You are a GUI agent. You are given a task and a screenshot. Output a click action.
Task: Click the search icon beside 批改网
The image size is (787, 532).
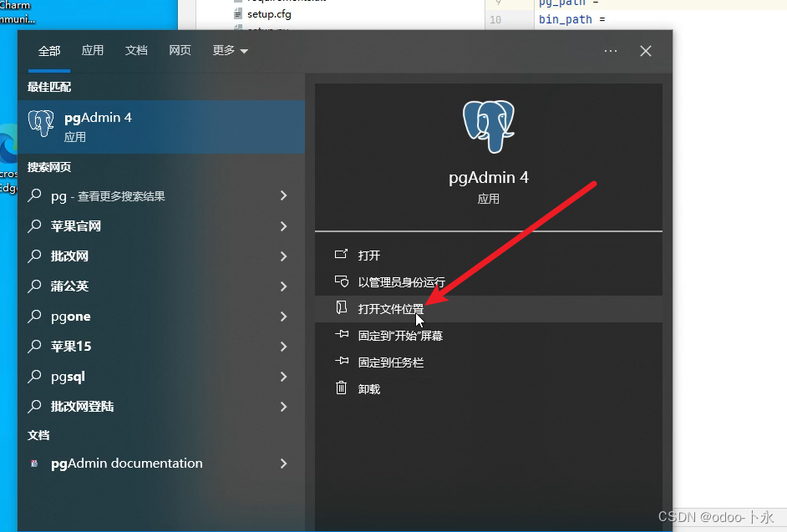click(34, 256)
